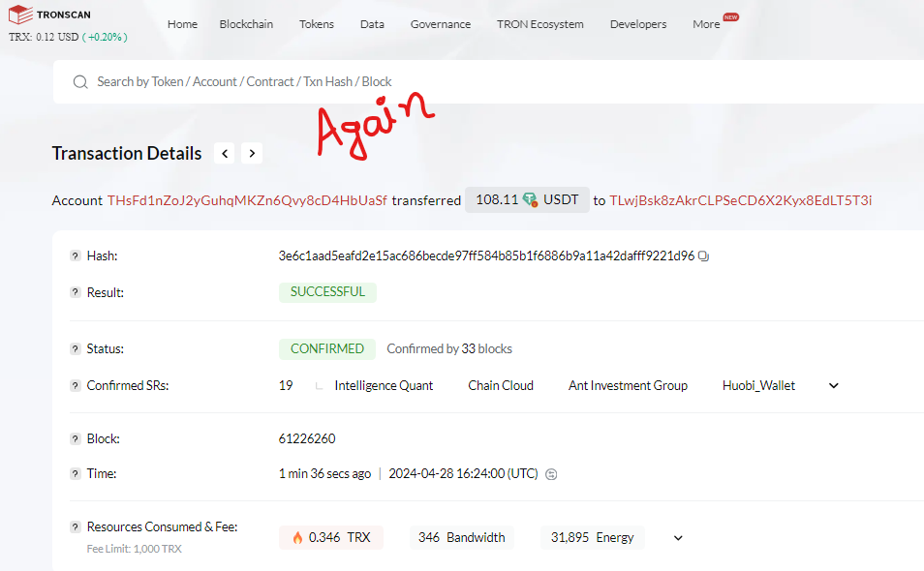
Task: Click the 0.346 TRX fee badge
Action: [331, 538]
